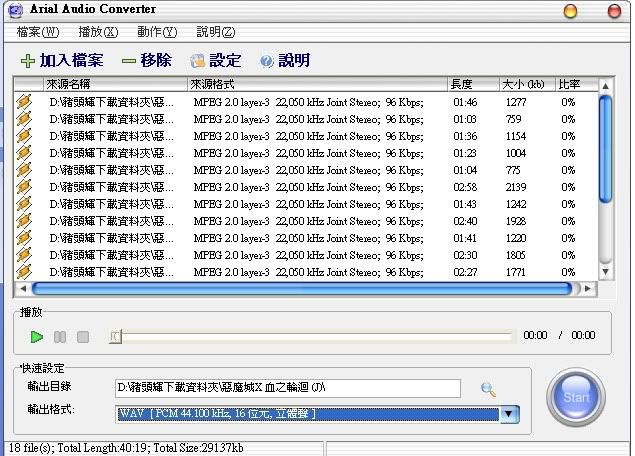635x456 pixels.
Task: Start playback with the green Play button
Action: pyautogui.click(x=37, y=337)
